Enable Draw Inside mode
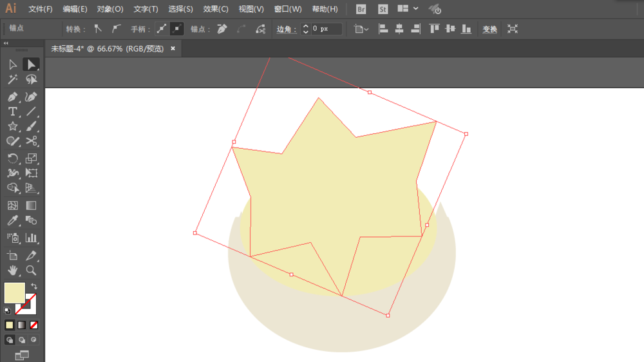Viewport: 644px width, 362px height. [x=33, y=340]
